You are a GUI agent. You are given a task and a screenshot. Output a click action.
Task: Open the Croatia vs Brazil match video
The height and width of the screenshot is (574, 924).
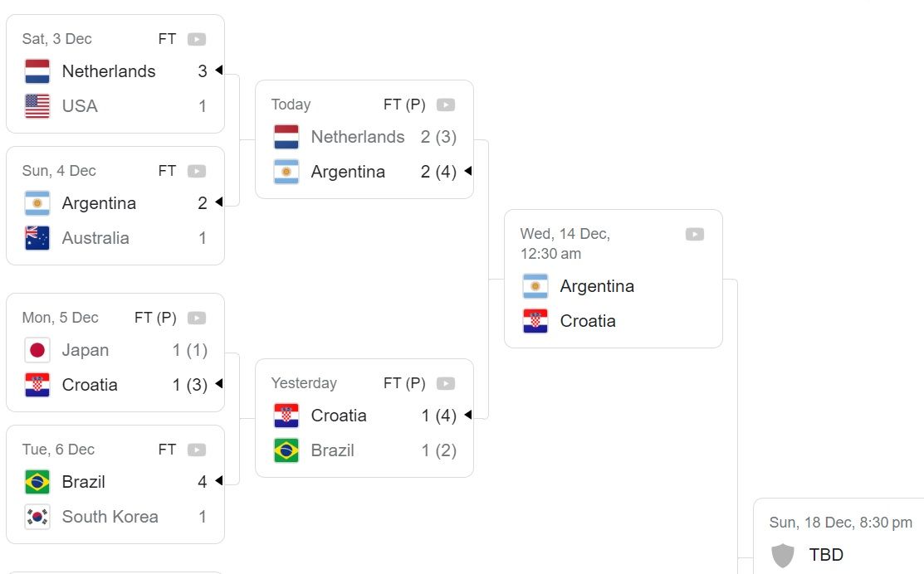tap(446, 382)
